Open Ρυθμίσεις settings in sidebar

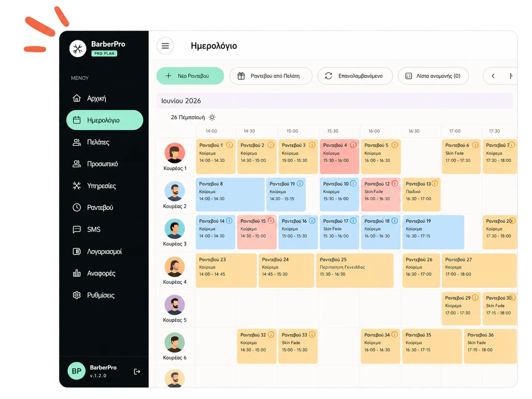point(104,295)
